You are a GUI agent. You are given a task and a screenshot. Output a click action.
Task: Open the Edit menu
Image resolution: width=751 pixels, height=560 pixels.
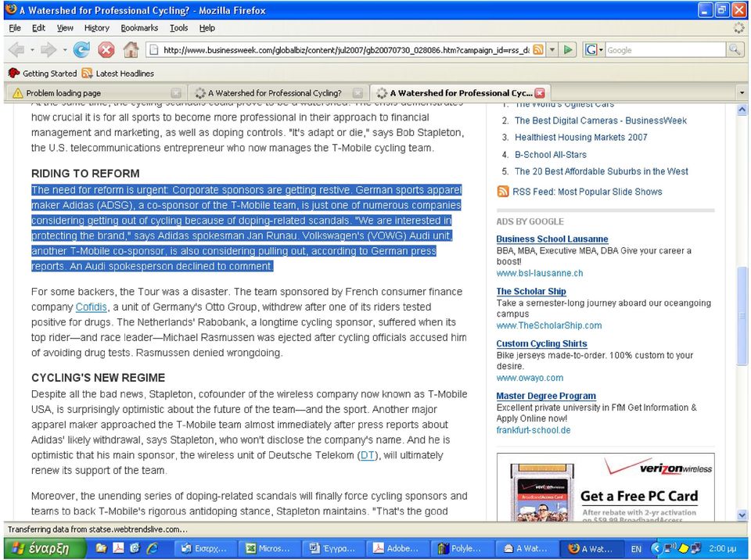coord(38,28)
